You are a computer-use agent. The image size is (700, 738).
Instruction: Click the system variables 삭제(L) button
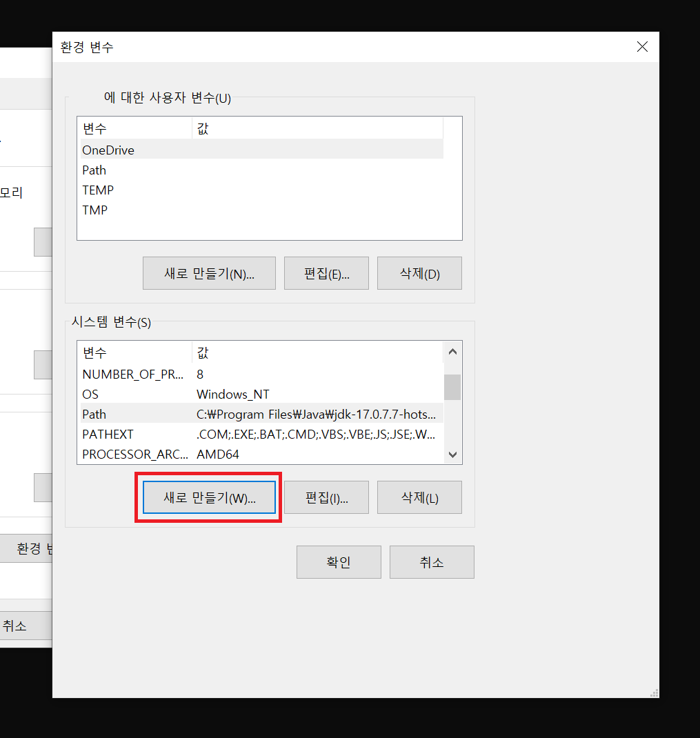pos(419,497)
